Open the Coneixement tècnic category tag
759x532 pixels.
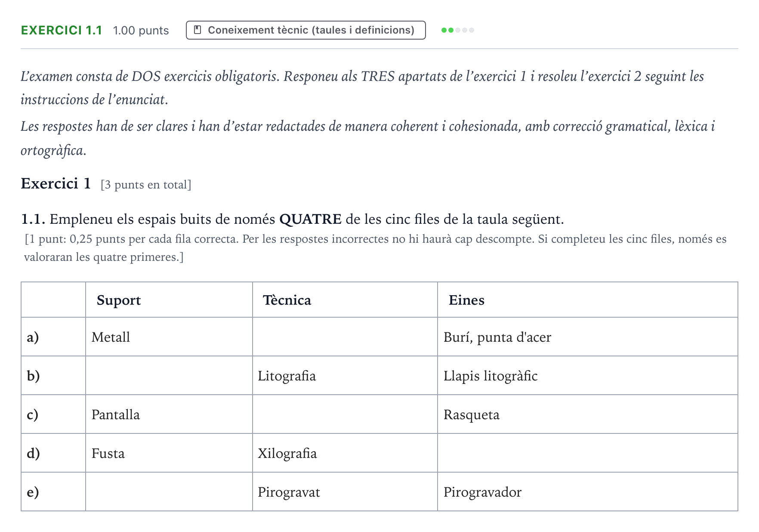pos(306,30)
